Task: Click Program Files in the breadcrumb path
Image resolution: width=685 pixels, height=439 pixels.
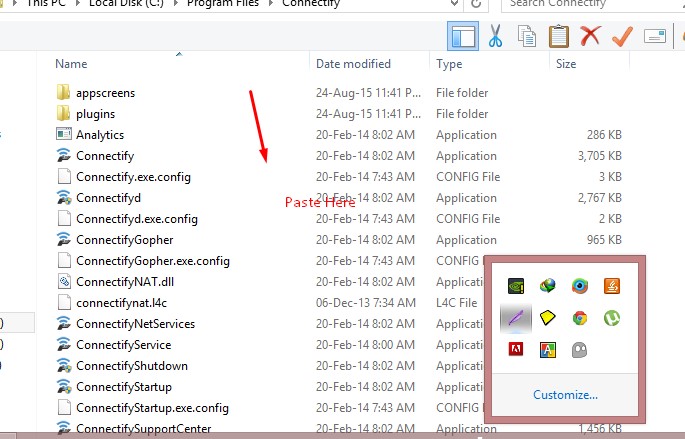Action: pos(223,3)
